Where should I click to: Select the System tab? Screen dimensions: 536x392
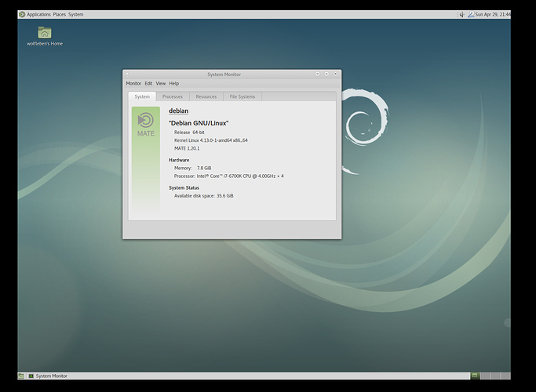(142, 96)
